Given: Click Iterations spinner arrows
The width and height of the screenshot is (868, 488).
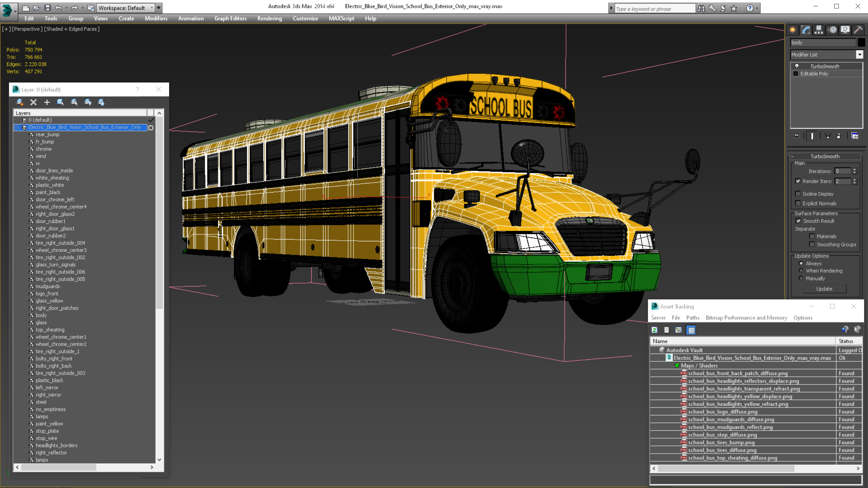Looking at the screenshot, I should tap(854, 171).
